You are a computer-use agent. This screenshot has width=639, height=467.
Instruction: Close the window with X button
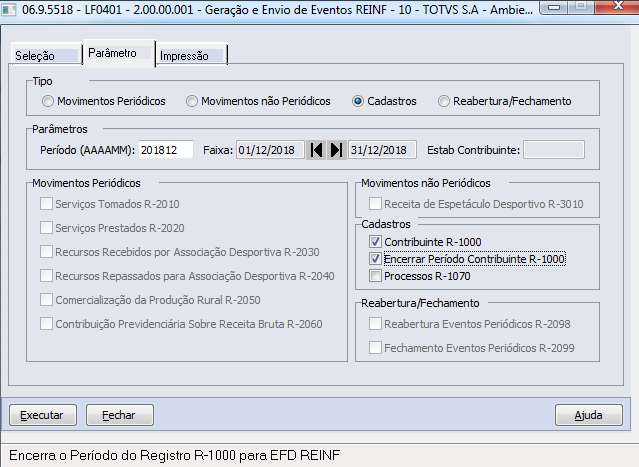point(617,6)
